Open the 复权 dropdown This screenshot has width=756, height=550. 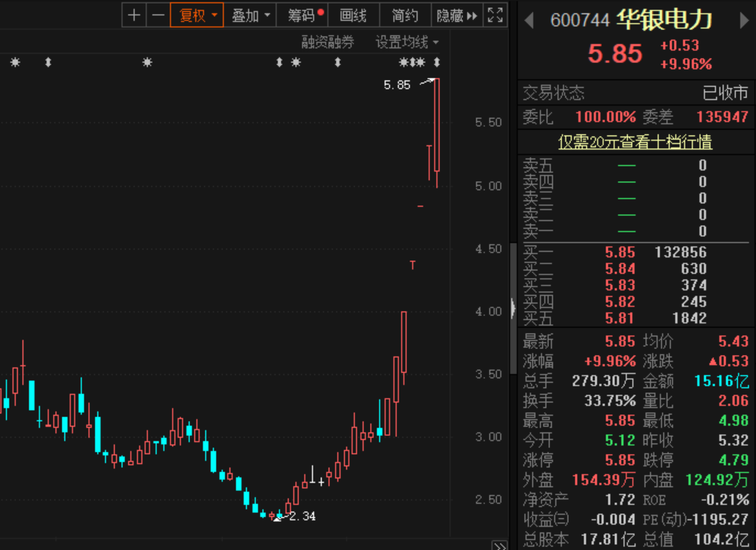(x=197, y=15)
